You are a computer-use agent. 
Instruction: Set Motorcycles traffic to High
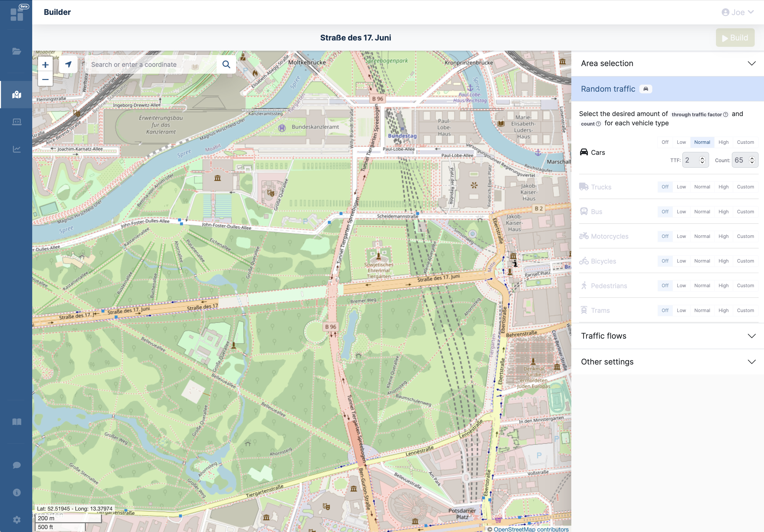coord(724,236)
